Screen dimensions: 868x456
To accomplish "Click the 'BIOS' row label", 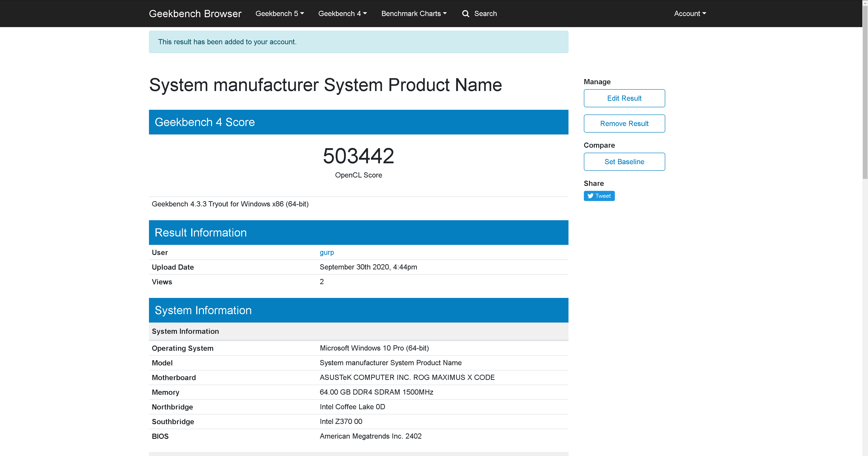I will coord(160,437).
